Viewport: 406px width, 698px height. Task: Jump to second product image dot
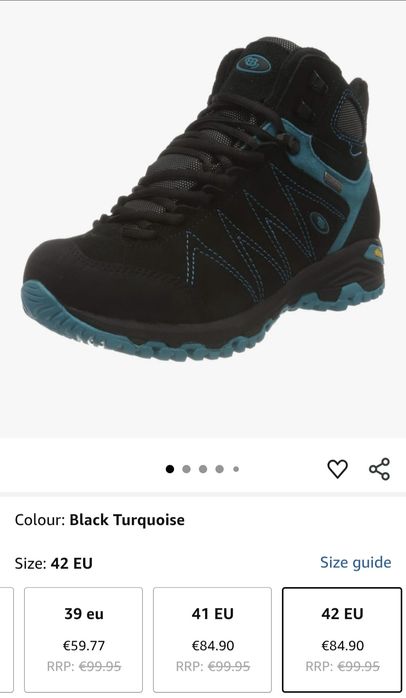(x=187, y=469)
